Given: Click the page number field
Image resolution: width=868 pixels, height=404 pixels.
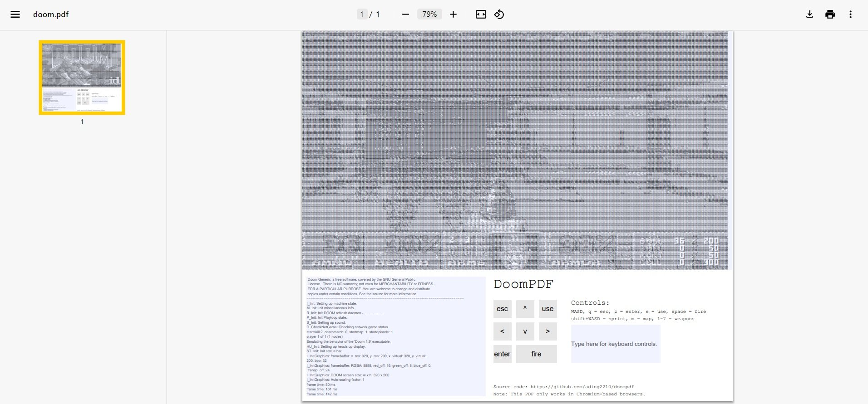Looking at the screenshot, I should (362, 15).
